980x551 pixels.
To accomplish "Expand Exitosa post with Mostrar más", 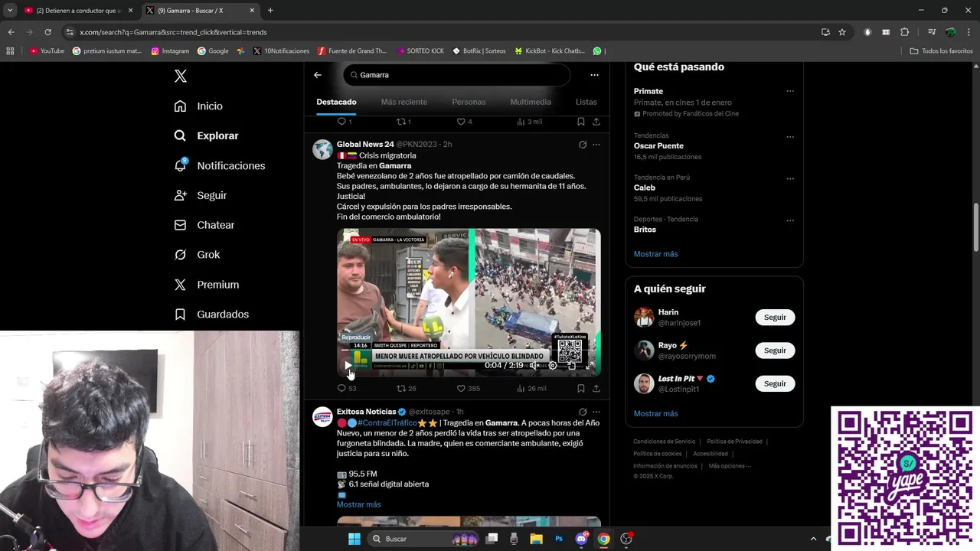I will click(358, 504).
